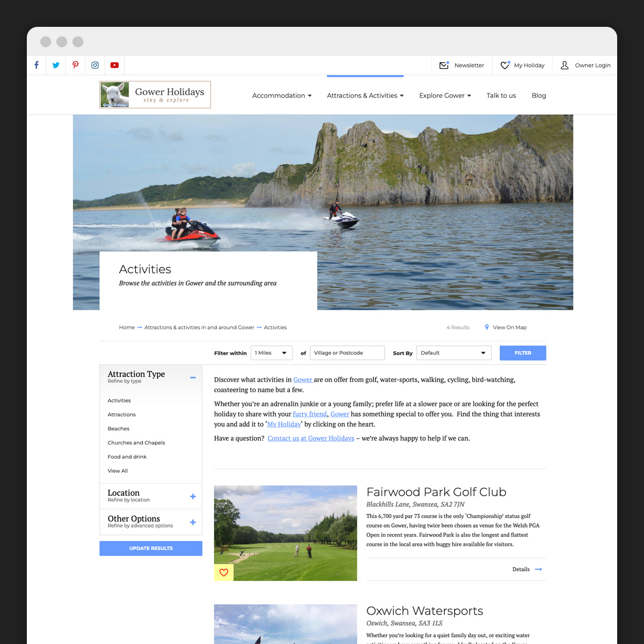
Task: Open the Fairwood Park Golf Club title
Action: (436, 492)
